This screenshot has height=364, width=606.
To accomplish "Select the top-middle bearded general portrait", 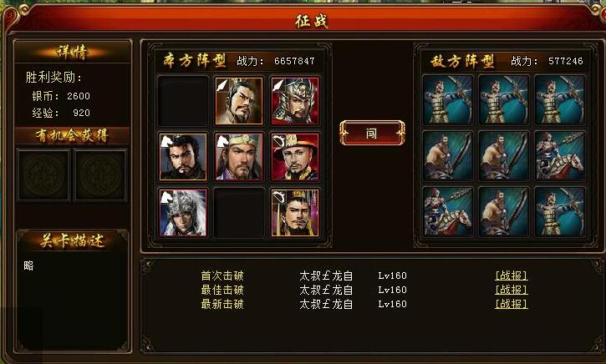I will tap(239, 101).
